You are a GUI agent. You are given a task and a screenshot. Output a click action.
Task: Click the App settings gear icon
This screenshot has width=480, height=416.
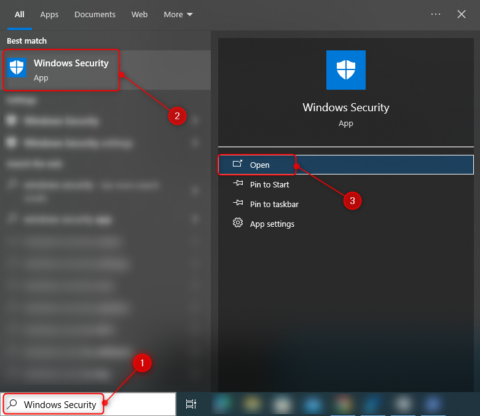(x=238, y=222)
